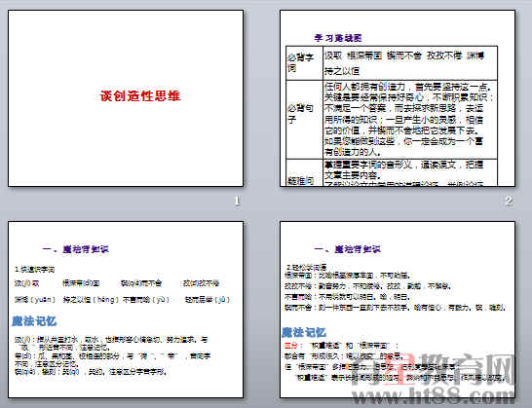Click the red title text 谈创造性思维

pyautogui.click(x=140, y=96)
